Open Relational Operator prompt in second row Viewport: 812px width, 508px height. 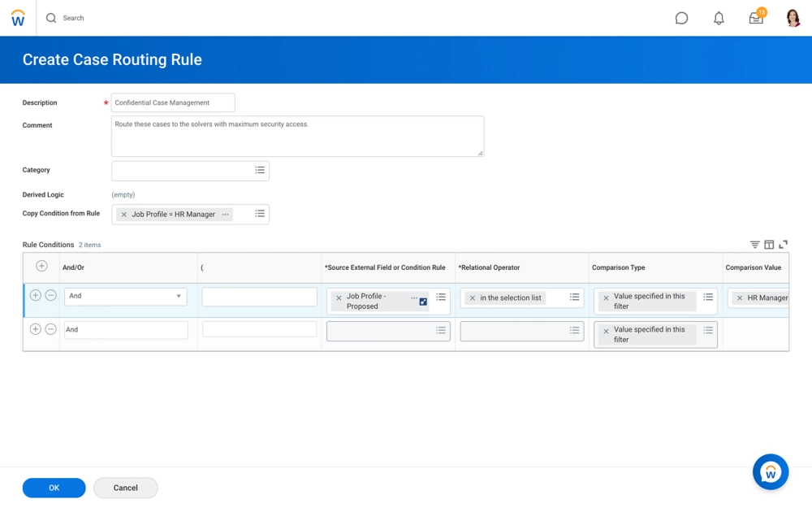[574, 331]
